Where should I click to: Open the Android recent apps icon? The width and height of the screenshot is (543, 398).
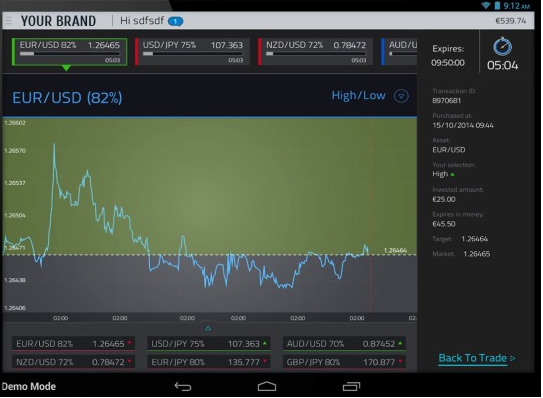pos(351,386)
